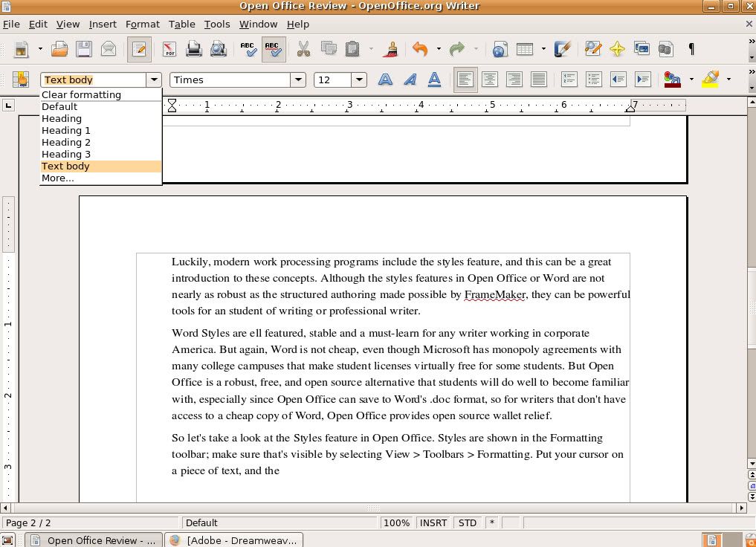Viewport: 756px width, 547px height.
Task: Open the Table size dropdown arrow
Action: 543,49
